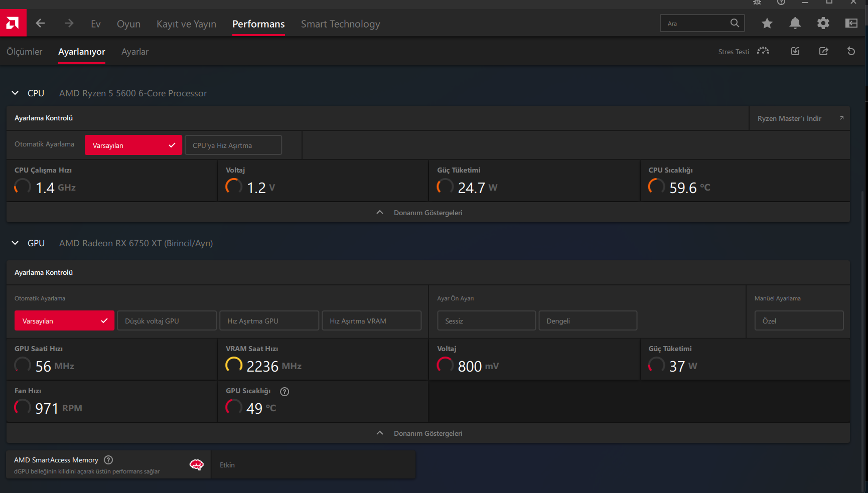This screenshot has height=493, width=868.
Task: Open the Smart Technology tab
Action: [341, 24]
